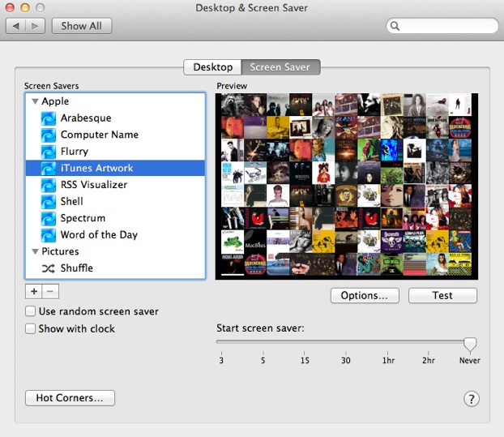Click the Shell screen saver icon
The height and width of the screenshot is (437, 504).
[49, 202]
